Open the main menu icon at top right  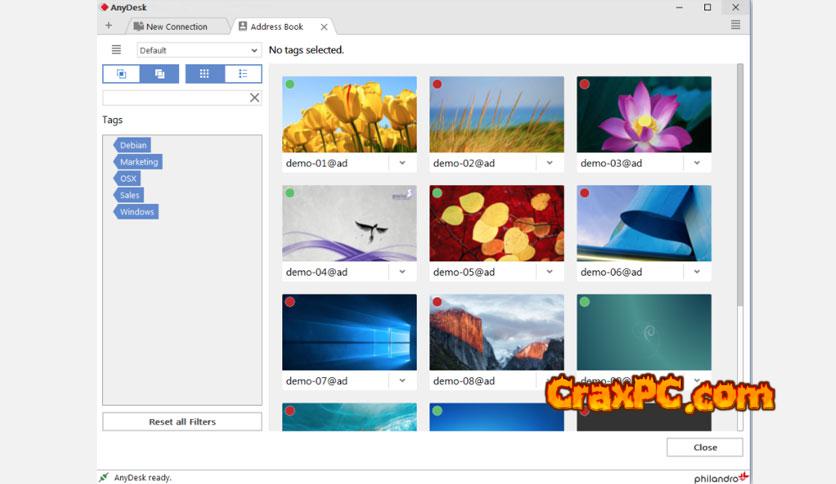pyautogui.click(x=735, y=25)
